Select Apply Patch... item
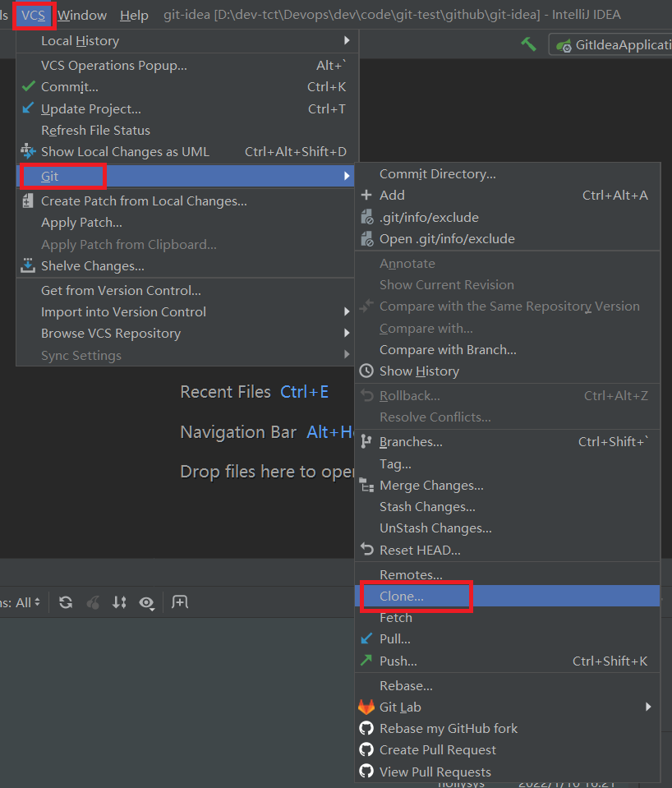This screenshot has width=672, height=788. pos(186,223)
